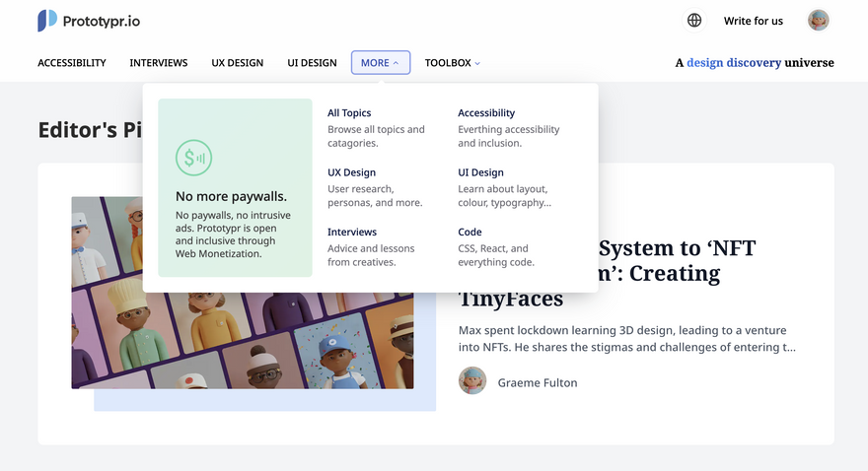Expand the TOOLBOX dropdown
The image size is (868, 471).
pos(452,63)
